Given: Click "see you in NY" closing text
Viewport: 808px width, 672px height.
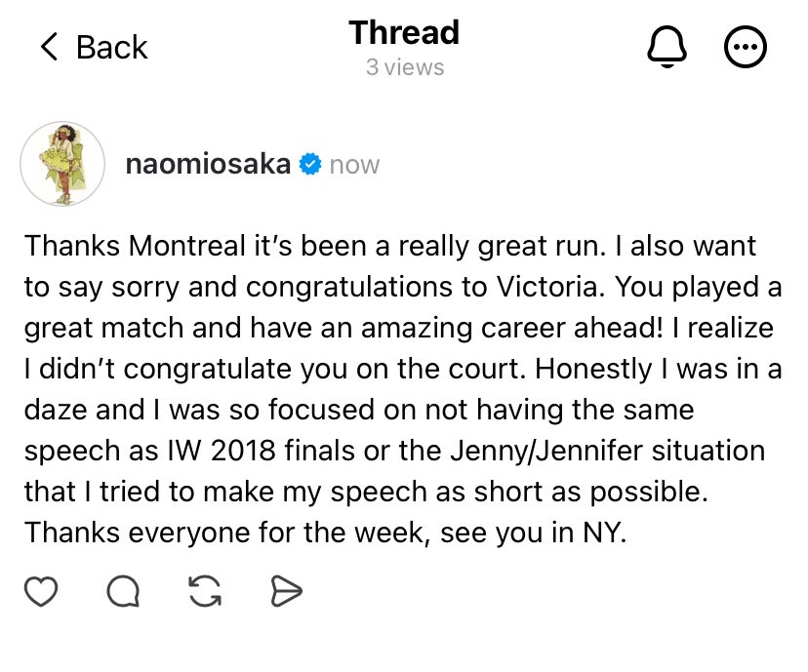Looking at the screenshot, I should coord(531,533).
